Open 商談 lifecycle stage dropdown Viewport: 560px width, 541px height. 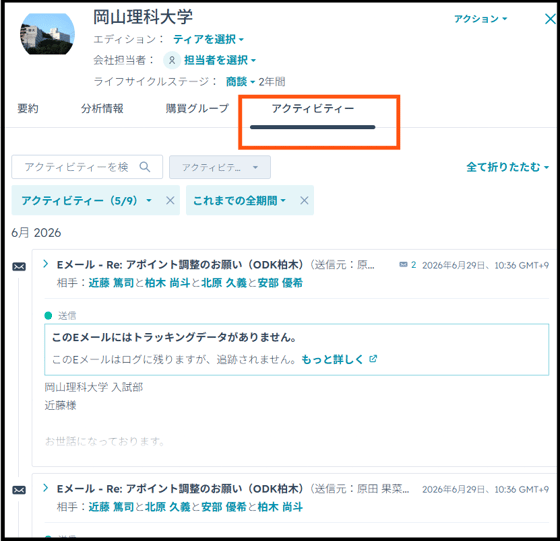[x=240, y=82]
